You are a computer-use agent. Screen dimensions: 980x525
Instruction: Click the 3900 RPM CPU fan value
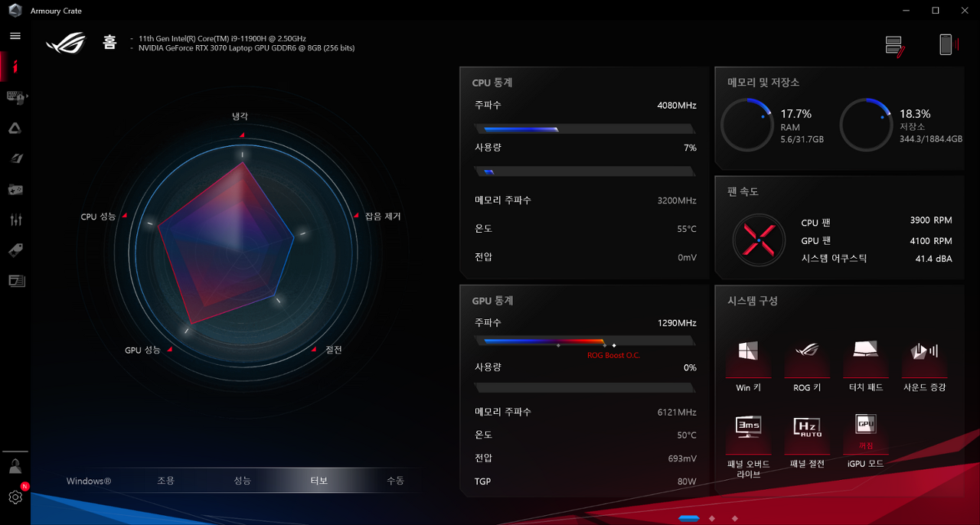click(x=931, y=220)
